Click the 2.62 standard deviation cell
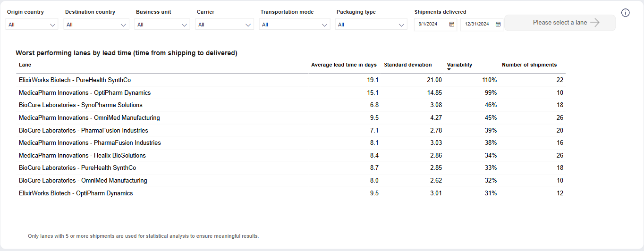This screenshot has width=644, height=251. coord(436,180)
